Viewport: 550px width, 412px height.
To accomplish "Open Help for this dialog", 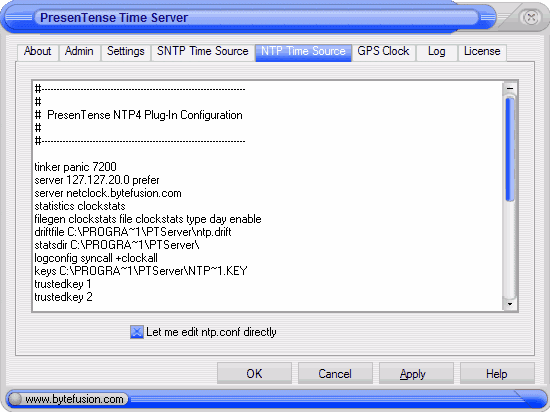I will tap(497, 373).
